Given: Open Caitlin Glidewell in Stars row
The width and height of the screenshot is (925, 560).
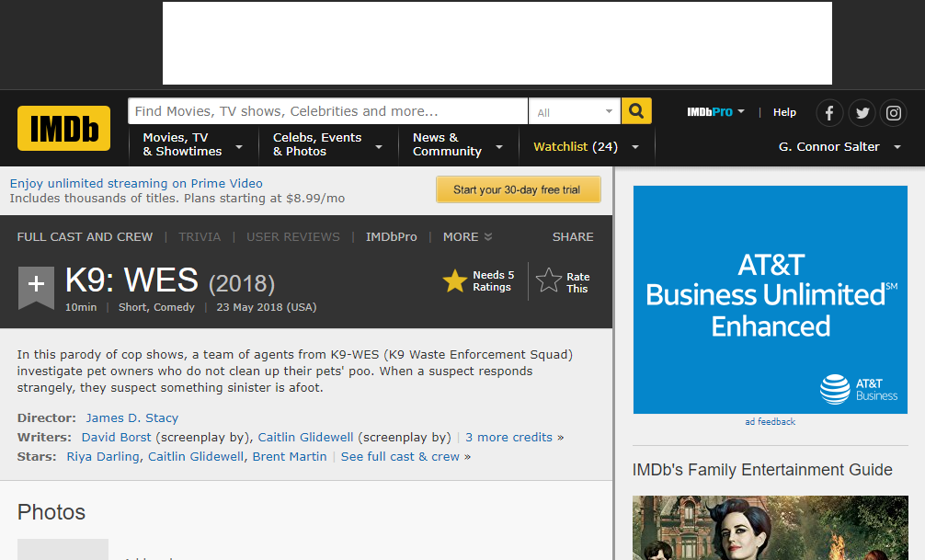Looking at the screenshot, I should tap(196, 457).
